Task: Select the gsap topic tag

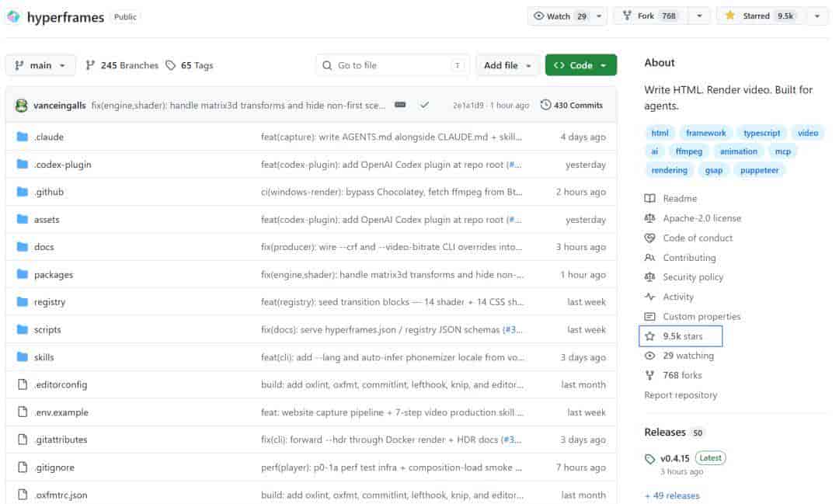Action: click(714, 171)
